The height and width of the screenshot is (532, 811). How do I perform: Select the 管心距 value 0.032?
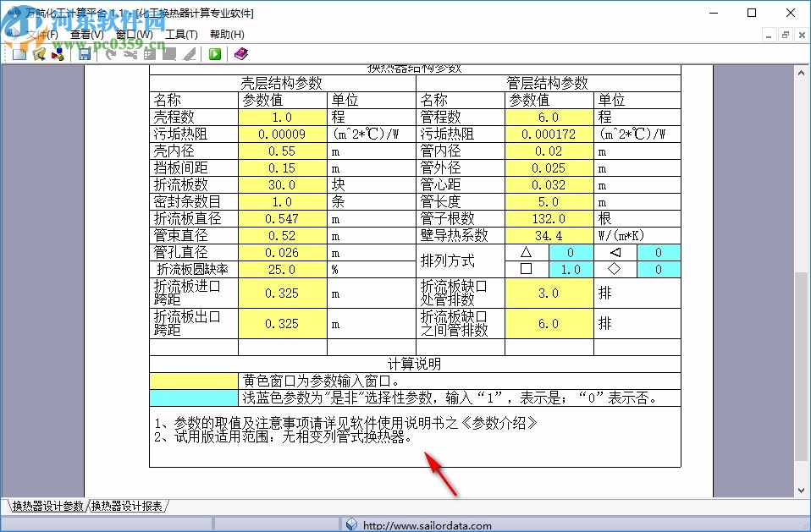tap(549, 185)
